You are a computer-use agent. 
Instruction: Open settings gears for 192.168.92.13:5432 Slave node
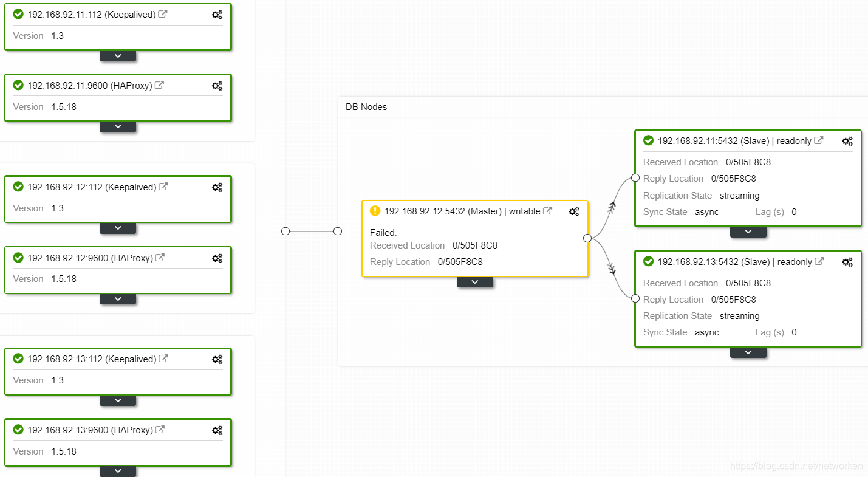click(847, 262)
